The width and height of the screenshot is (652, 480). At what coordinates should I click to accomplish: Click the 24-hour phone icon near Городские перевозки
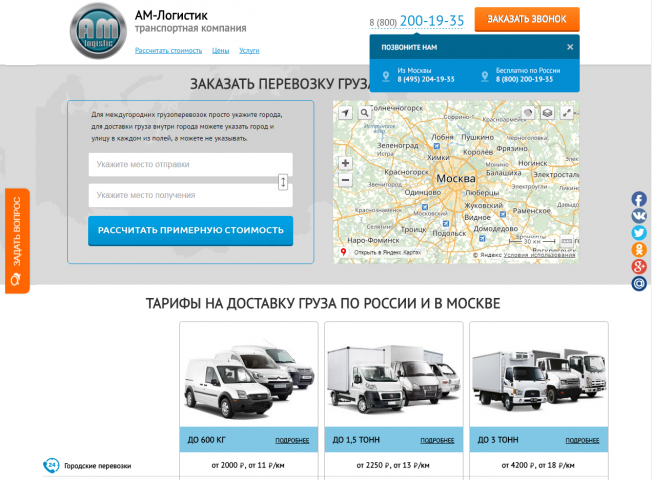click(51, 465)
